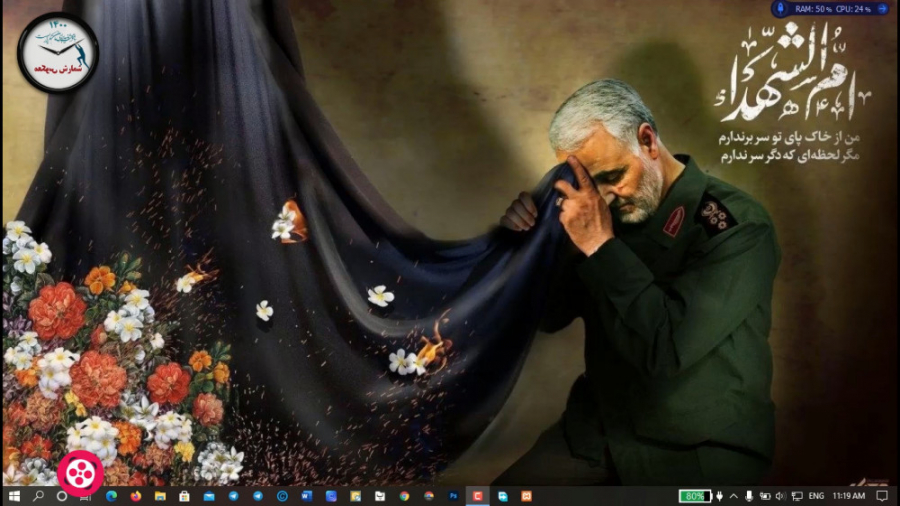Click the analog clock desktop widget
The width and height of the screenshot is (900, 506).
pos(58,53)
